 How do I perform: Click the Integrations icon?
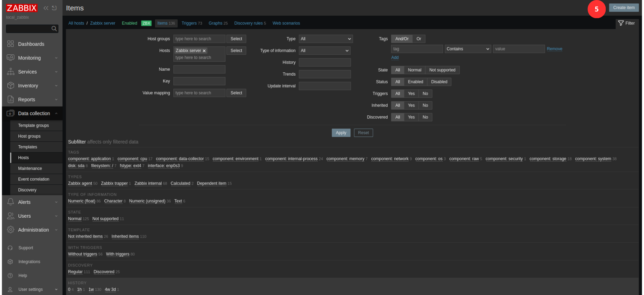10,262
